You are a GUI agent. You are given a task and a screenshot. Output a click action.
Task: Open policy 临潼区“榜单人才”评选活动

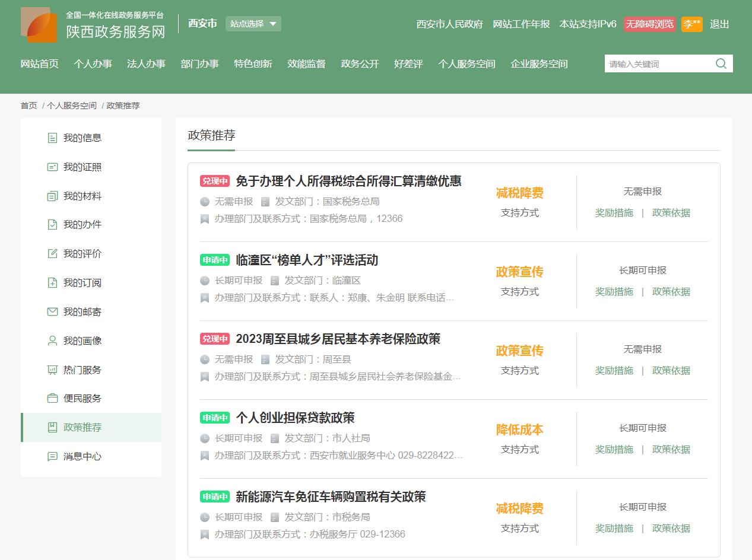(307, 260)
